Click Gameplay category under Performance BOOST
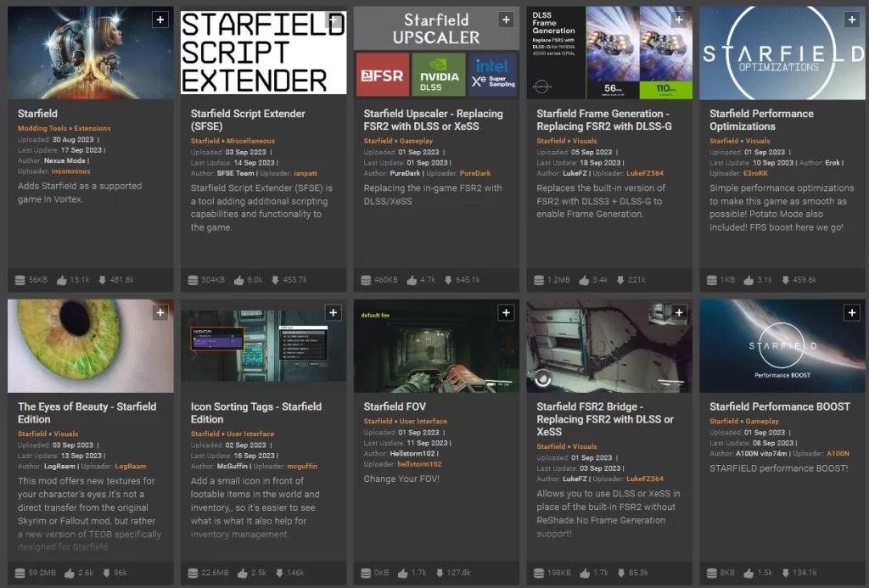The width and height of the screenshot is (869, 588). coord(762,421)
